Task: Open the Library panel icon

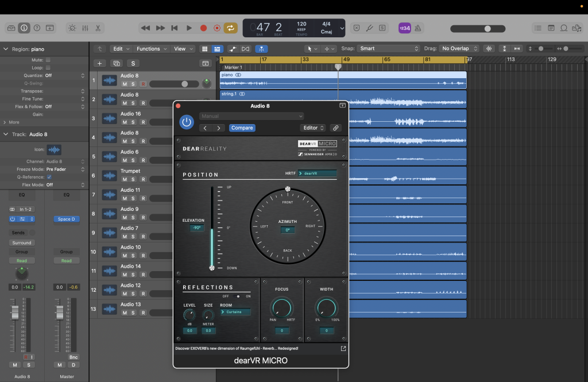Action: point(11,28)
